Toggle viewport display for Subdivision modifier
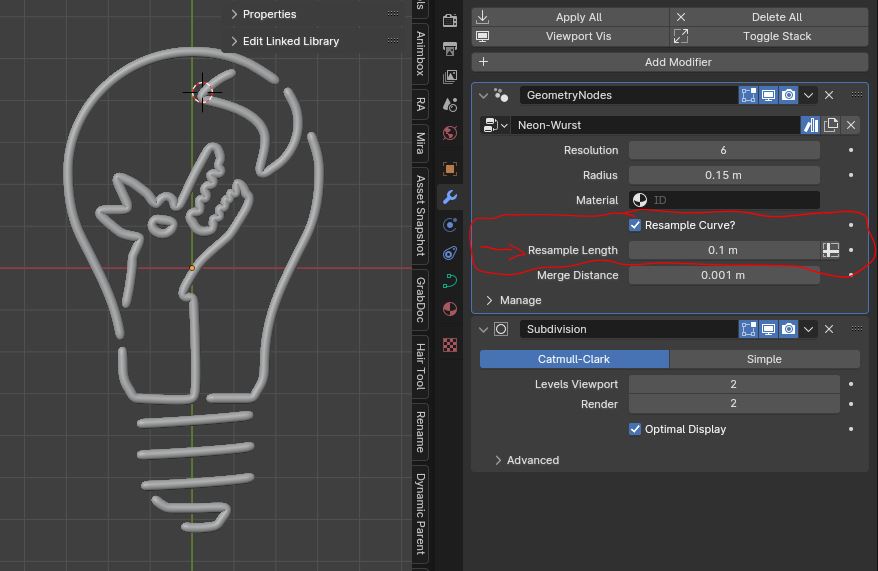This screenshot has width=878, height=571. [x=768, y=329]
